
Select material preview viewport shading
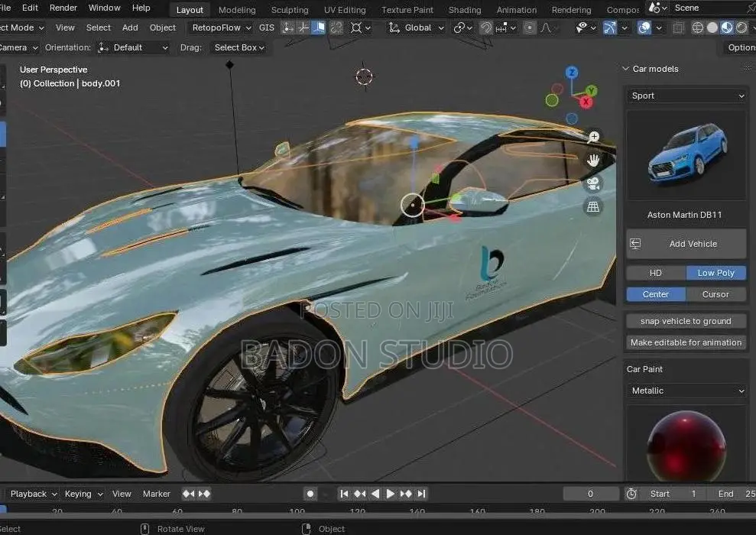(727, 28)
